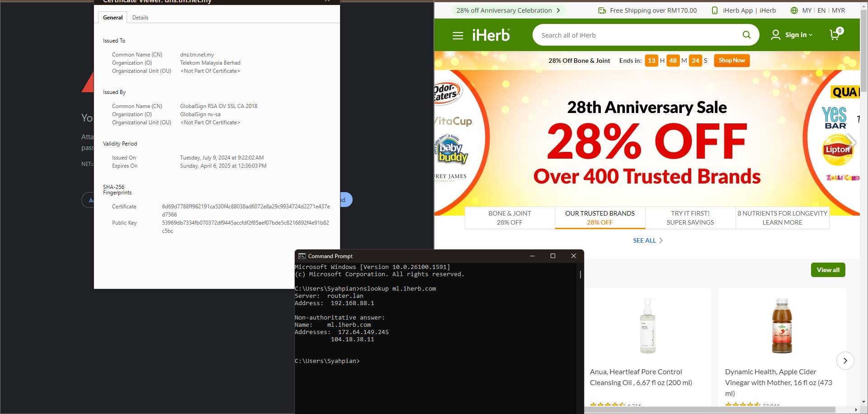This screenshot has height=414, width=868.
Task: Click the Shop Now button
Action: pyautogui.click(x=732, y=61)
